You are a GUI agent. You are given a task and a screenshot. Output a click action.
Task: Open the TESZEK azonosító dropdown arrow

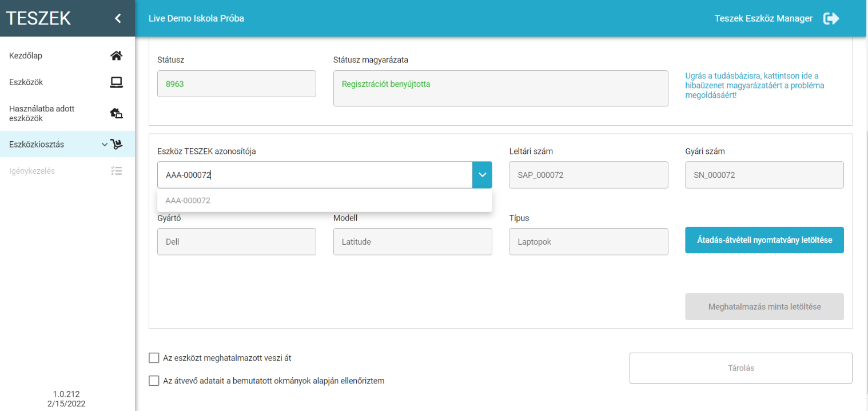tap(482, 175)
